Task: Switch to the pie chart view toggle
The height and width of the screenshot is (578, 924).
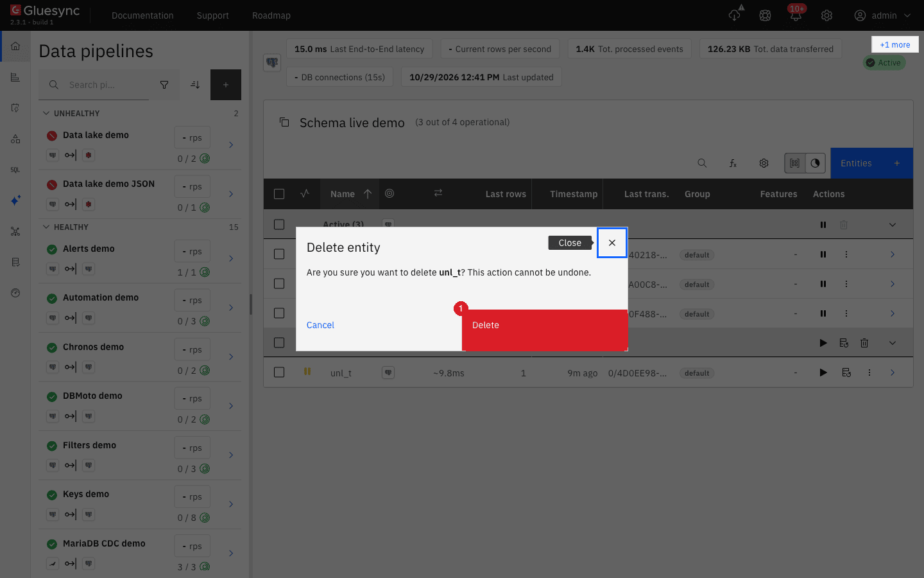Action: (815, 163)
